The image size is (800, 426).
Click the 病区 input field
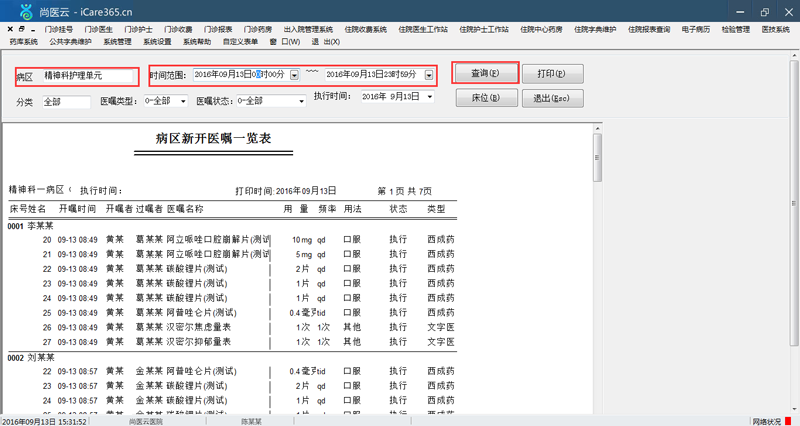click(x=88, y=76)
